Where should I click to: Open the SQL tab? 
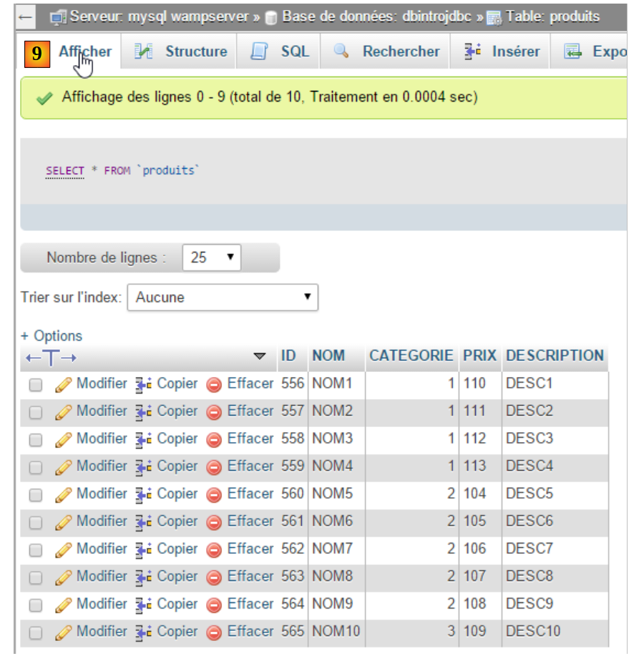(294, 52)
